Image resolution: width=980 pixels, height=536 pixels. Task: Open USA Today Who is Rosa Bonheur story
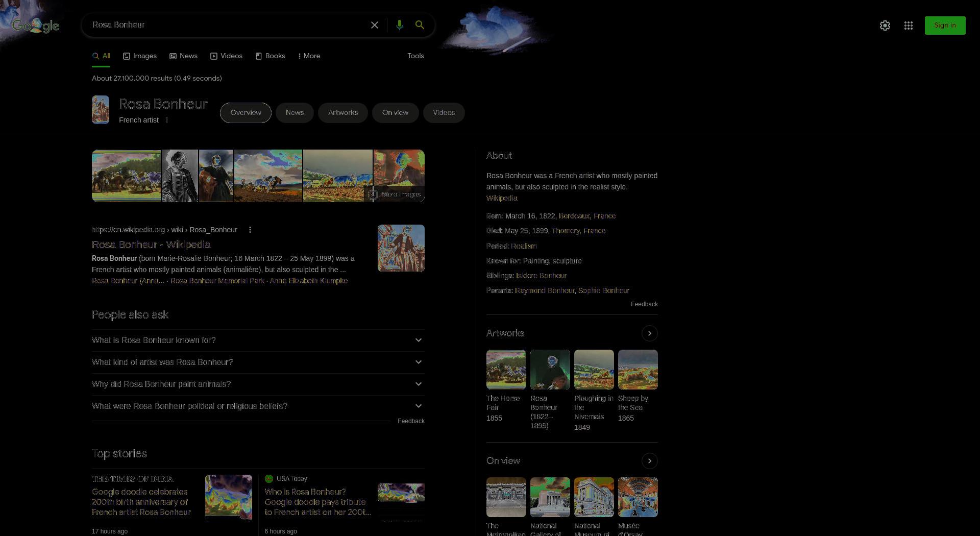pos(317,502)
